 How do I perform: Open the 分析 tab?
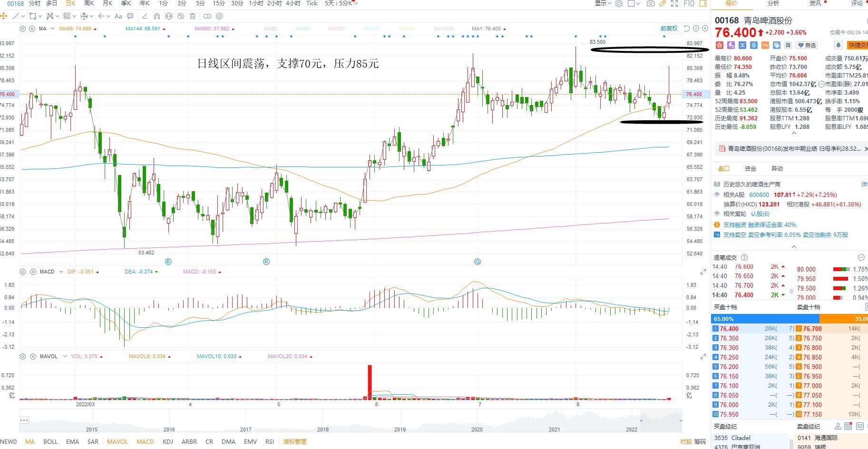773,3
